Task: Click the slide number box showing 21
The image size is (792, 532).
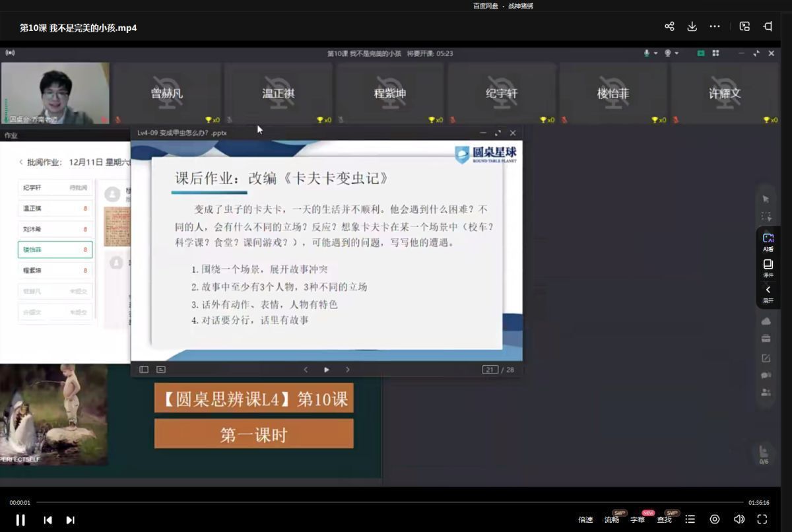Action: [490, 370]
